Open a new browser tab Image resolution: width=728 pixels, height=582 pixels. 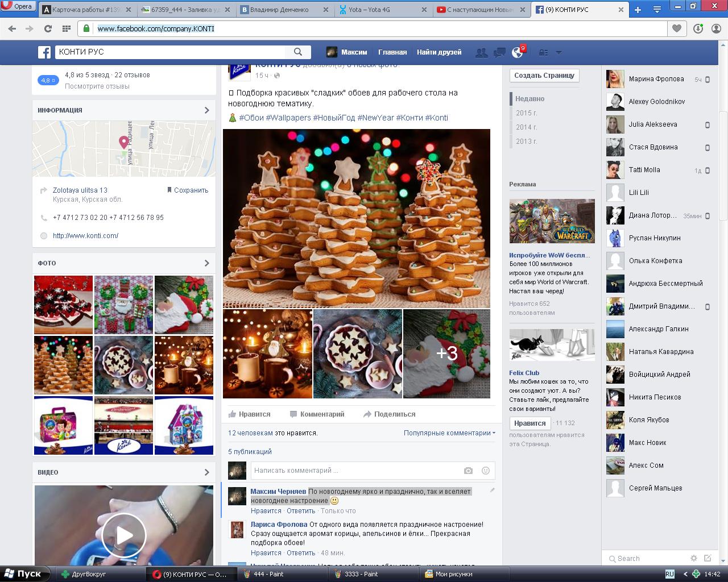coord(638,10)
